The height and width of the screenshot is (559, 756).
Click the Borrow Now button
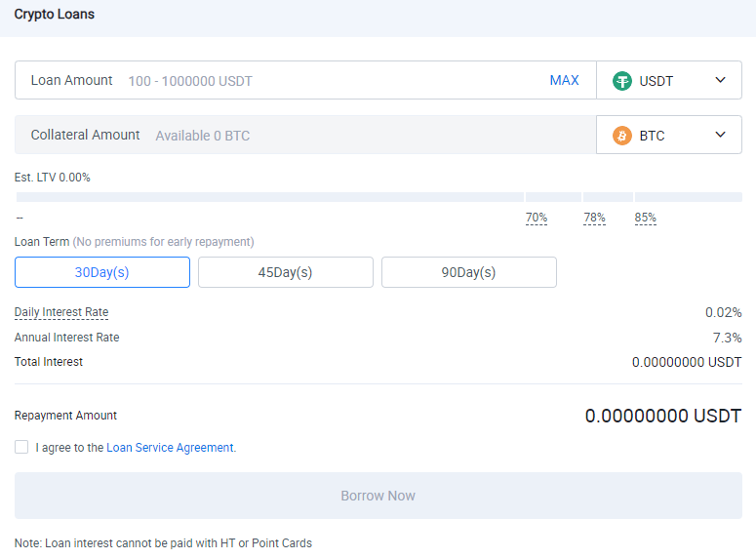(x=378, y=496)
